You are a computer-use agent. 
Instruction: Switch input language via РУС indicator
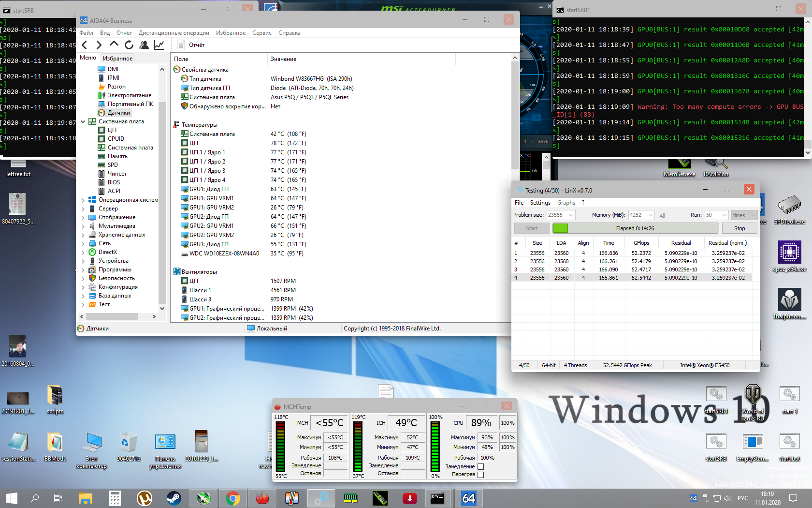click(743, 498)
